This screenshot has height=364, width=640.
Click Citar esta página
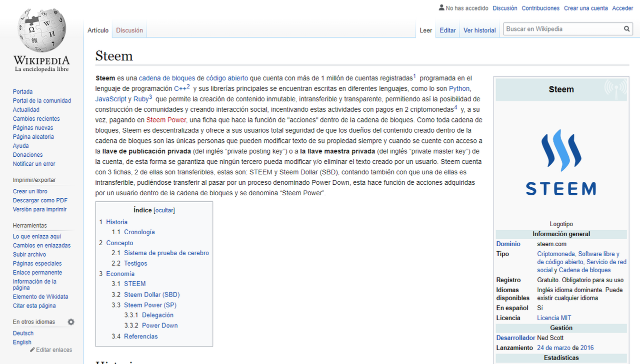point(34,306)
